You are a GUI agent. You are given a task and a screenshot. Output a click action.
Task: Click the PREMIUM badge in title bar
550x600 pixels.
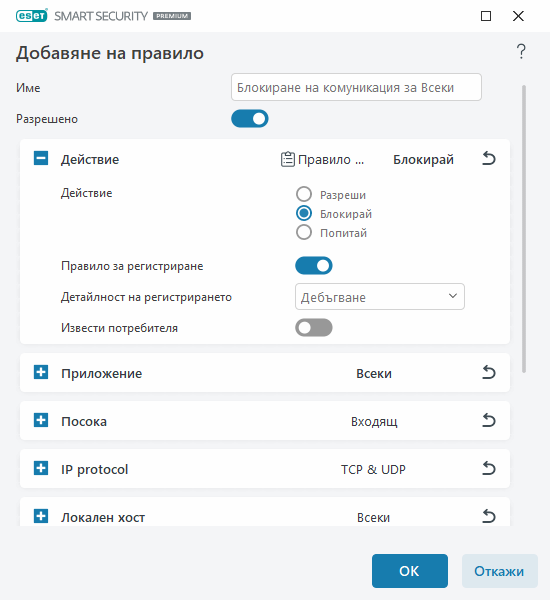(x=172, y=16)
